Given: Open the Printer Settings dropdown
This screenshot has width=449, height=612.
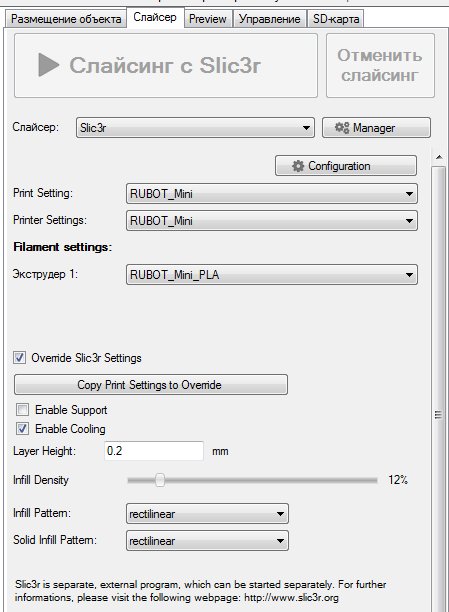Looking at the screenshot, I should pos(272,221).
